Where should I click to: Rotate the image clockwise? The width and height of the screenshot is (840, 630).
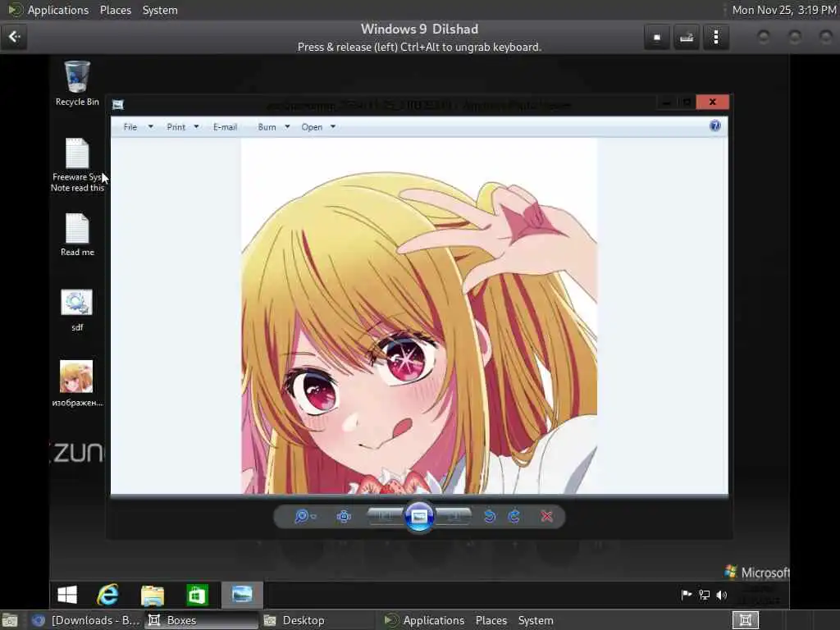click(x=514, y=517)
